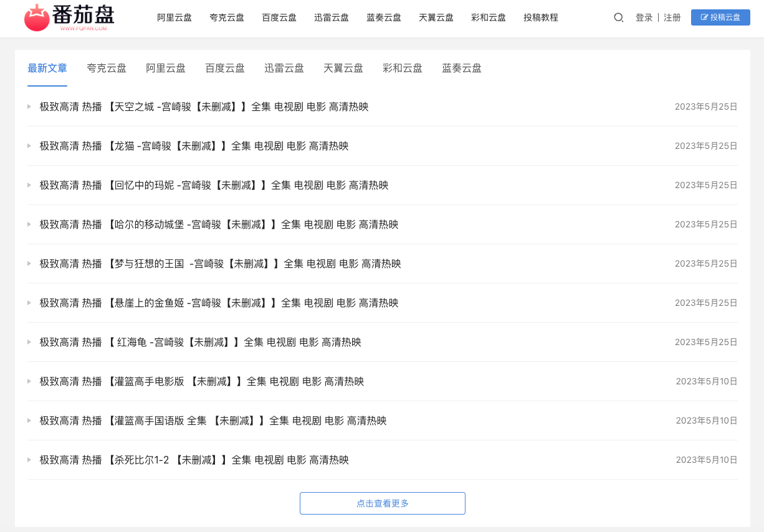Switch to the 夸克云盘 tab
The height and width of the screenshot is (532, 764).
107,69
